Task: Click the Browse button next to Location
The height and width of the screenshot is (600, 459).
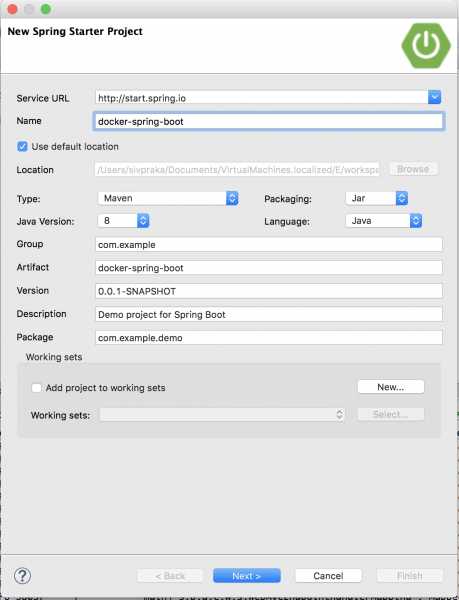Action: [x=413, y=169]
